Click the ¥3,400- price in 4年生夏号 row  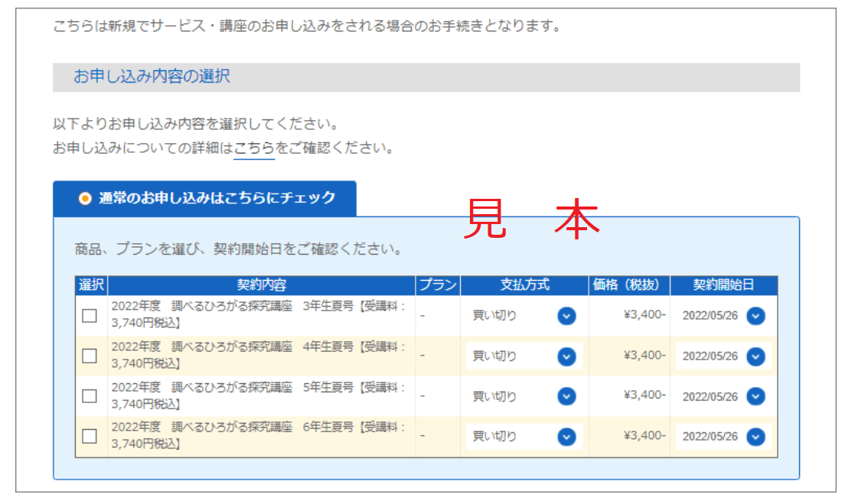tap(644, 355)
